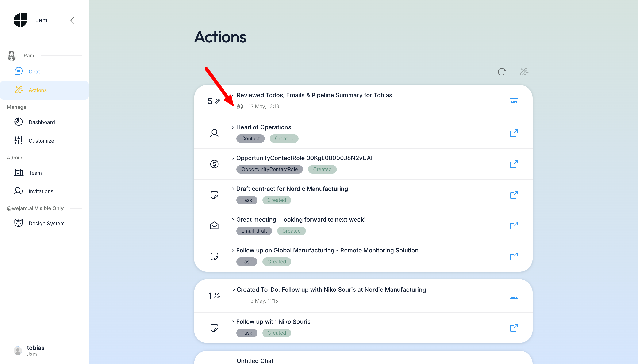Viewport: 638px width, 364px height.
Task: Click the envelope icon for Great meeting email
Action: (214, 225)
